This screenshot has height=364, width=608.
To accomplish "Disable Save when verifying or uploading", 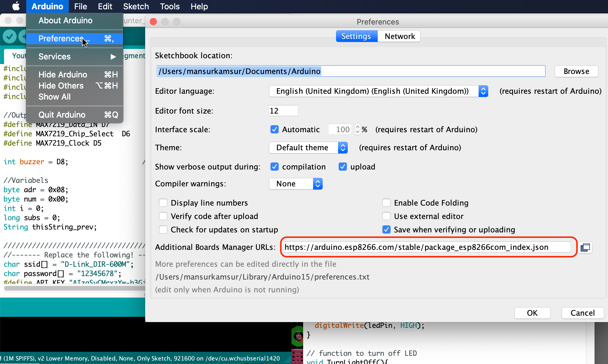I will coord(386,229).
